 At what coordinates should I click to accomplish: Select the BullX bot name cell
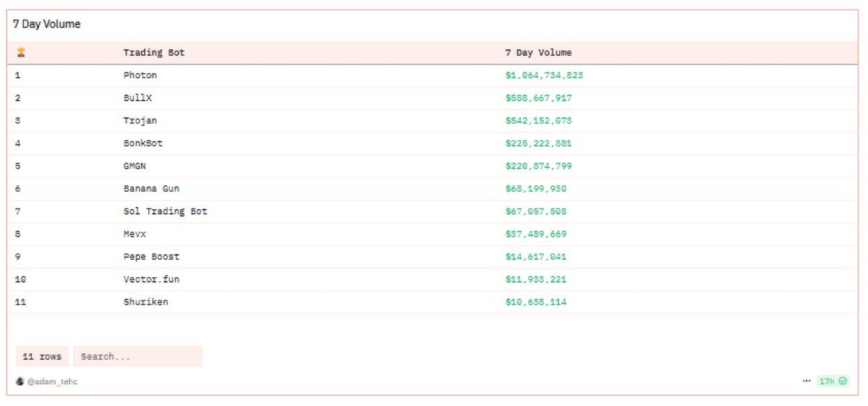[x=137, y=98]
